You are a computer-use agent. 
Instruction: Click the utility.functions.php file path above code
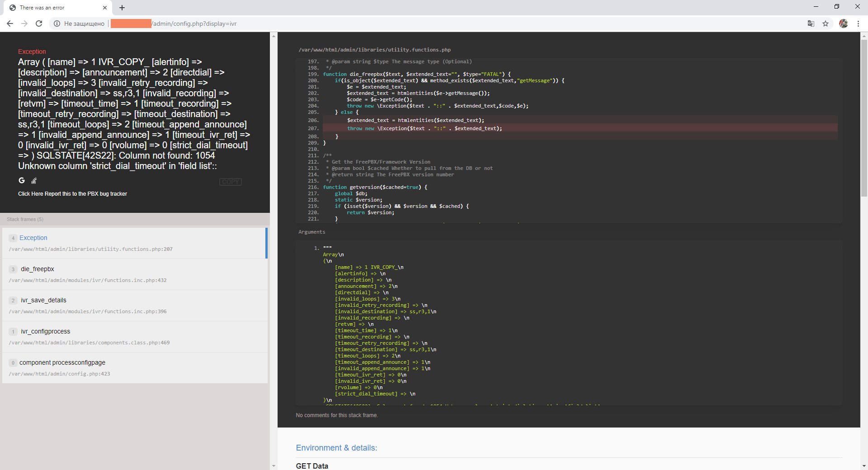(x=374, y=50)
